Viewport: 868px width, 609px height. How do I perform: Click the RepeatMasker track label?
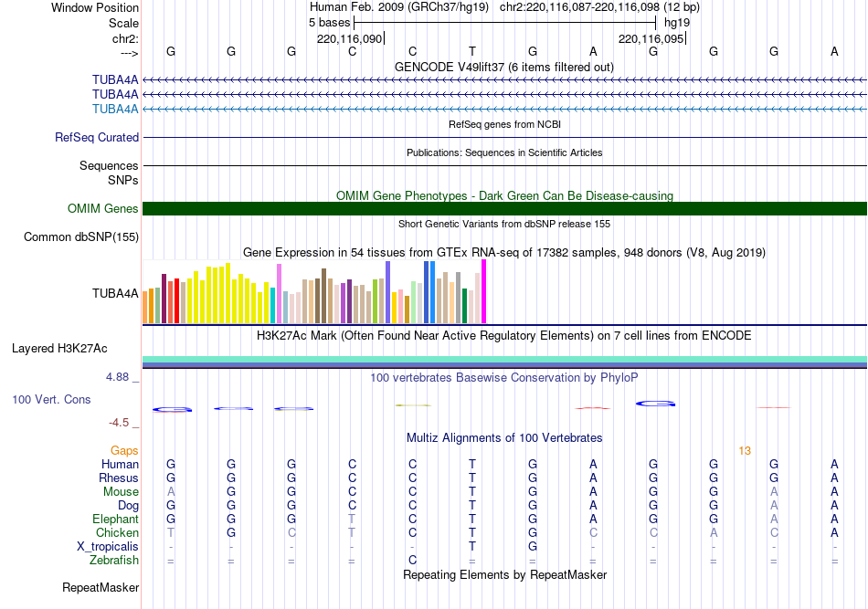click(101, 587)
